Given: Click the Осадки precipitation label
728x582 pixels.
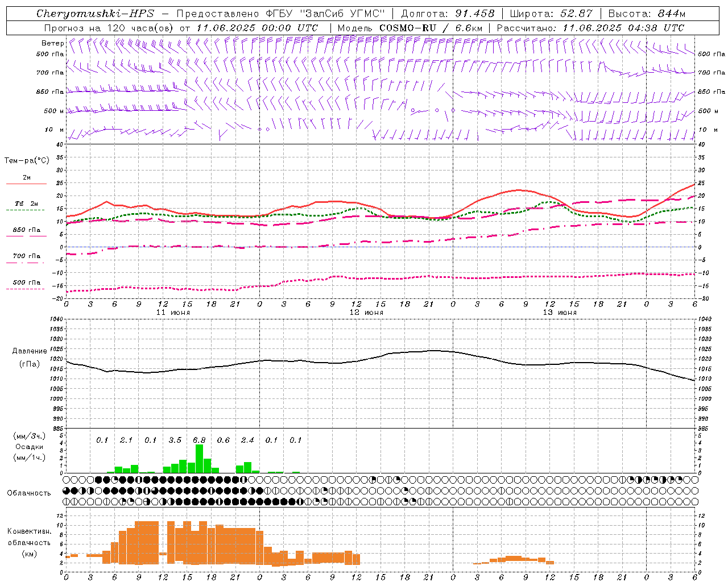Looking at the screenshot, I should coord(29,447).
